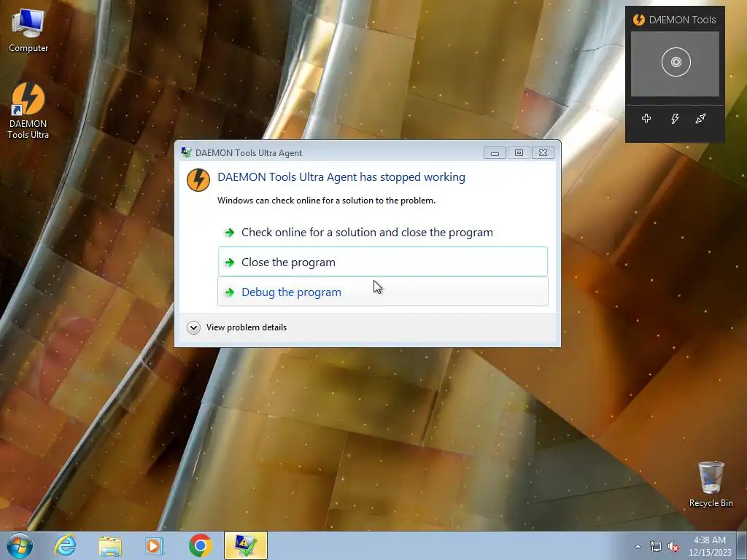Click the taskbar clock showing 4:38 AM
Viewport: 747px width, 560px height.
coord(710,546)
